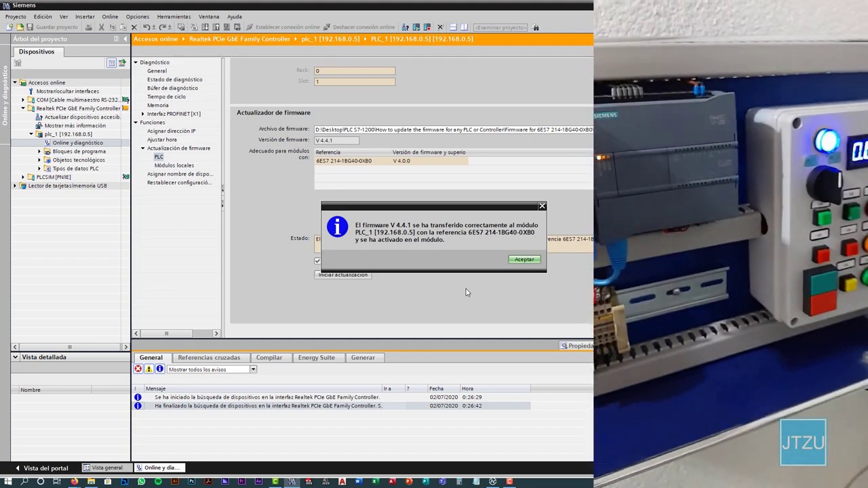Viewport: 868px width, 488px height.
Task: Open the Online menu
Action: [x=110, y=16]
